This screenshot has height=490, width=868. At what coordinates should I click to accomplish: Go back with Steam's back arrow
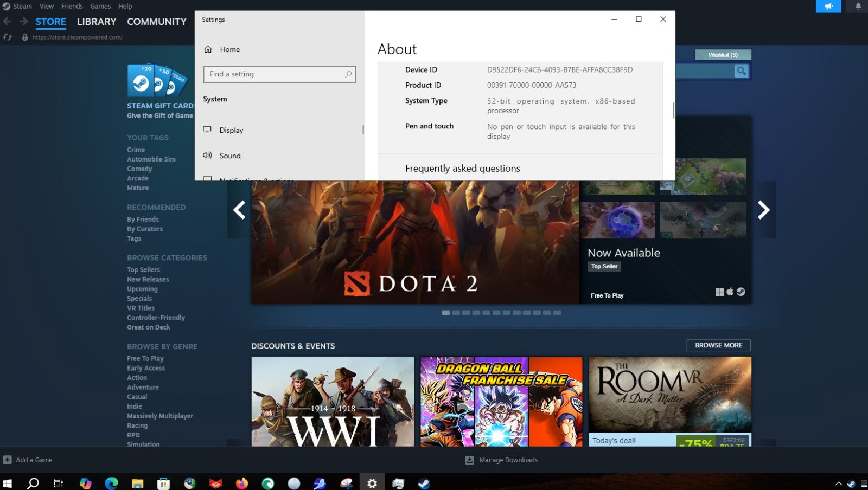click(7, 21)
